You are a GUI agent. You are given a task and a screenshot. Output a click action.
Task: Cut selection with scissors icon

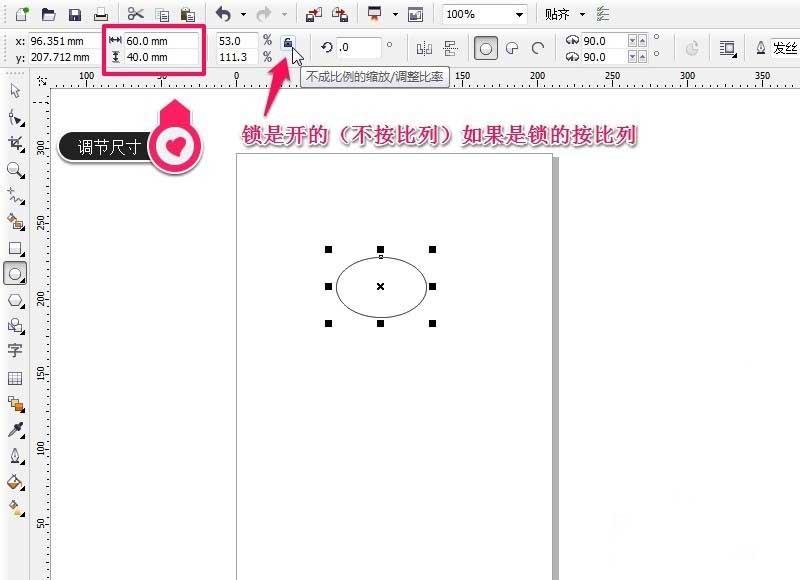(135, 14)
